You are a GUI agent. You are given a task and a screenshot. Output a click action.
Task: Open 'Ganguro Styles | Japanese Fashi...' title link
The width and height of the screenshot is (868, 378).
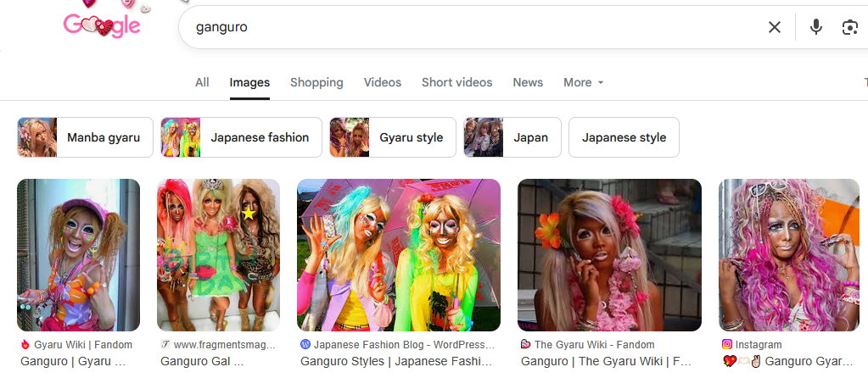tap(396, 361)
